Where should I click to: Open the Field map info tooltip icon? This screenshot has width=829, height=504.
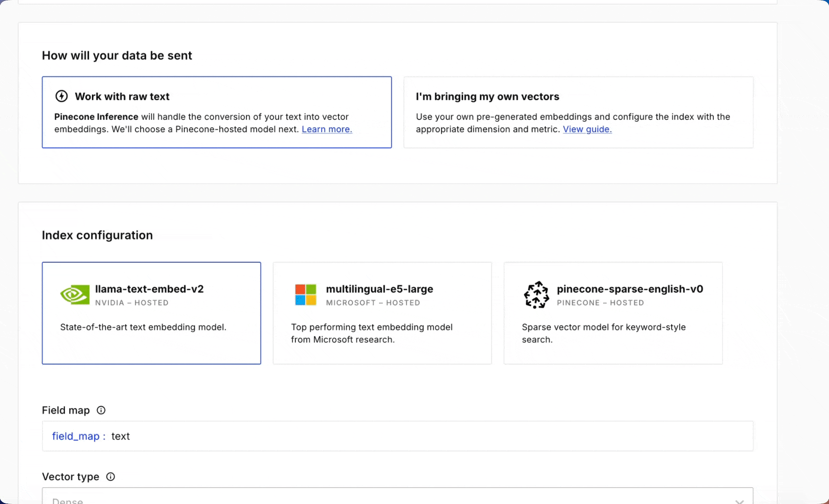pyautogui.click(x=101, y=410)
